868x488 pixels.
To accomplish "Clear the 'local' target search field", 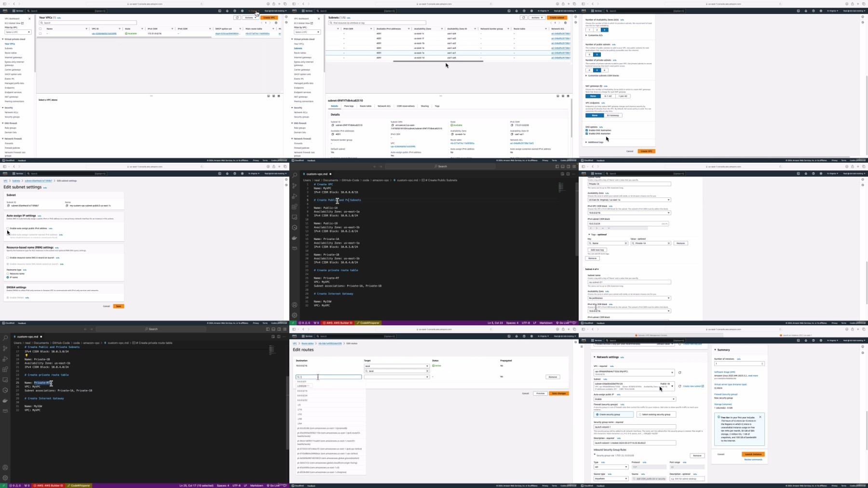I will 427,371.
